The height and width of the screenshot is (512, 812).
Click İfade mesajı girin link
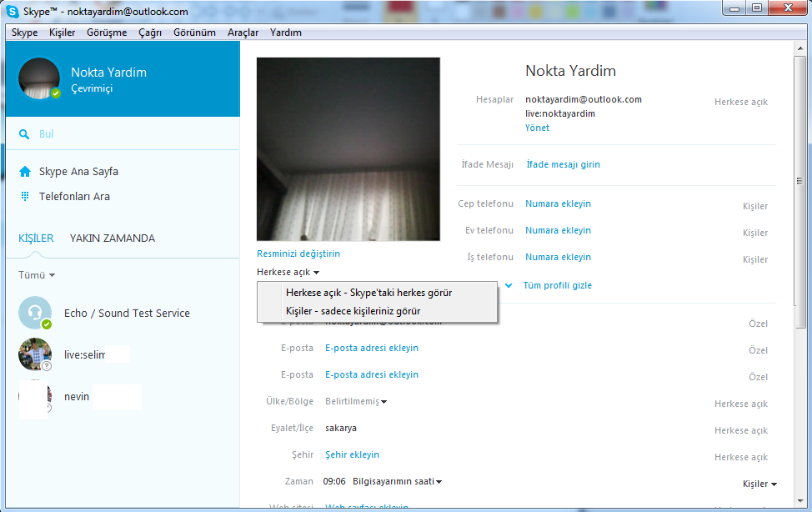(x=564, y=165)
